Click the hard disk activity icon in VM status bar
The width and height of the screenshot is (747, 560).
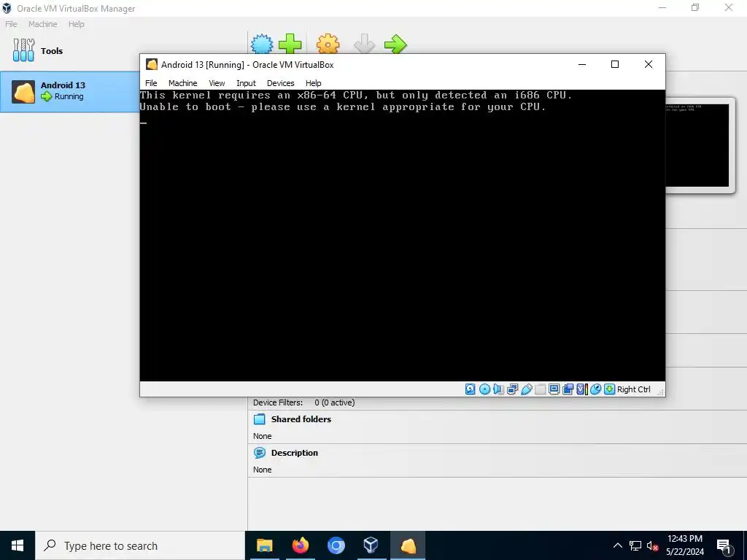(471, 389)
